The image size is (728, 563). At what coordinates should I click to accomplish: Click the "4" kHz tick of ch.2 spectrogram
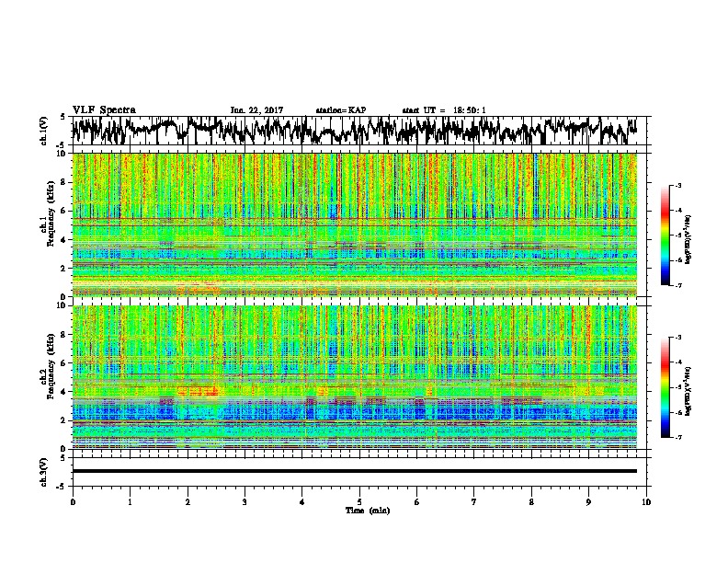[64, 392]
